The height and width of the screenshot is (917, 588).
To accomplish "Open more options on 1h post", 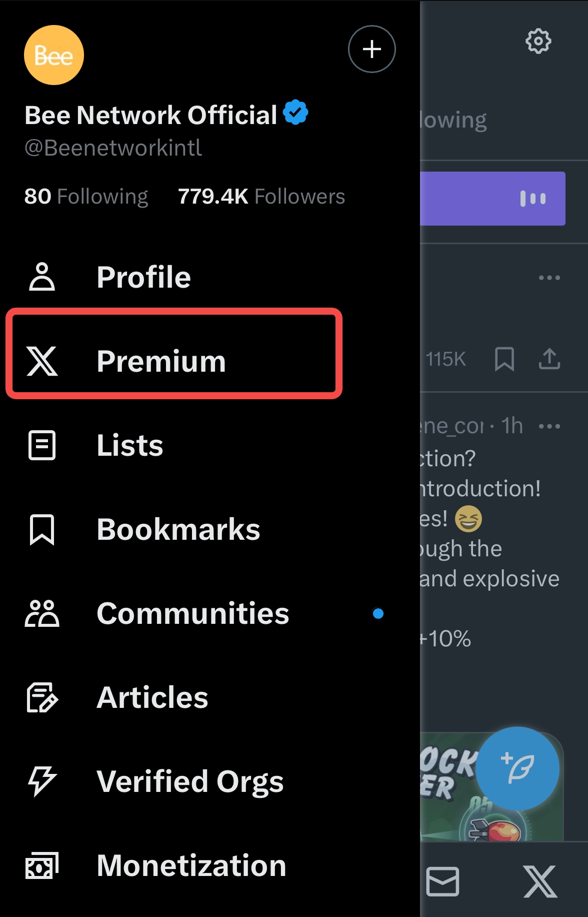I will tap(549, 427).
